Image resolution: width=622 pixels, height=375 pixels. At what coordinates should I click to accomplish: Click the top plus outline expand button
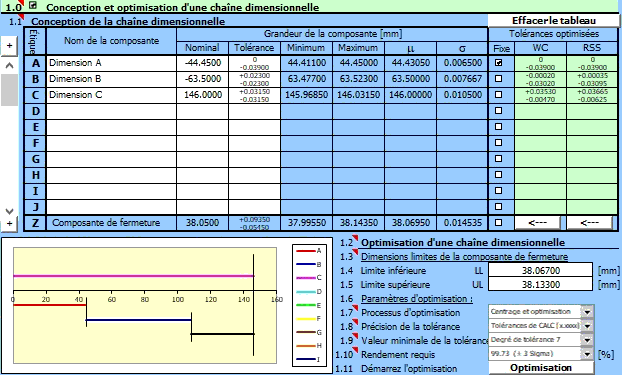(x=10, y=46)
